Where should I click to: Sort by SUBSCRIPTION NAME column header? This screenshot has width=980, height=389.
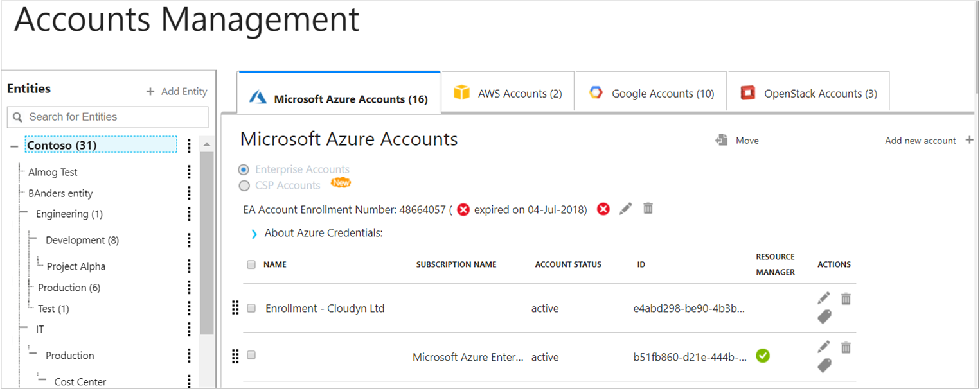(456, 264)
